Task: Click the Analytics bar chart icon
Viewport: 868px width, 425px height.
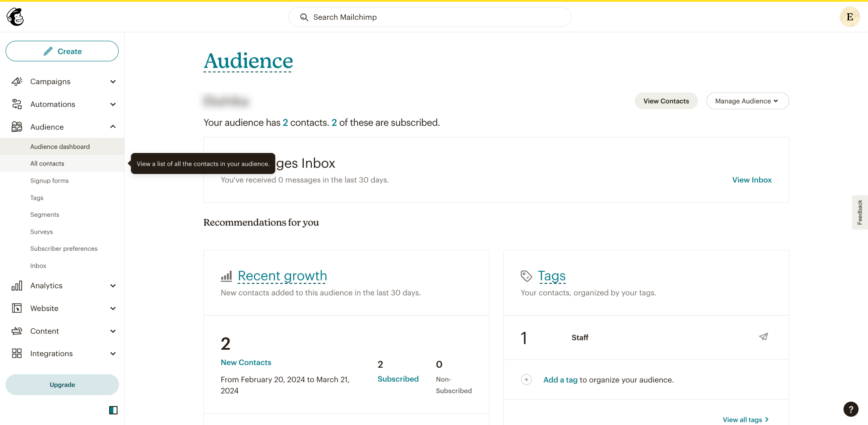Action: (x=17, y=286)
